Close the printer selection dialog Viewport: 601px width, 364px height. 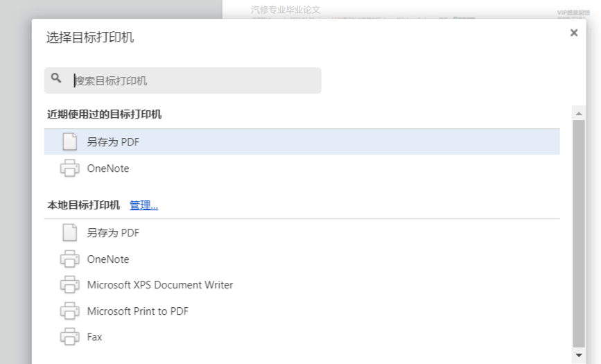click(574, 33)
